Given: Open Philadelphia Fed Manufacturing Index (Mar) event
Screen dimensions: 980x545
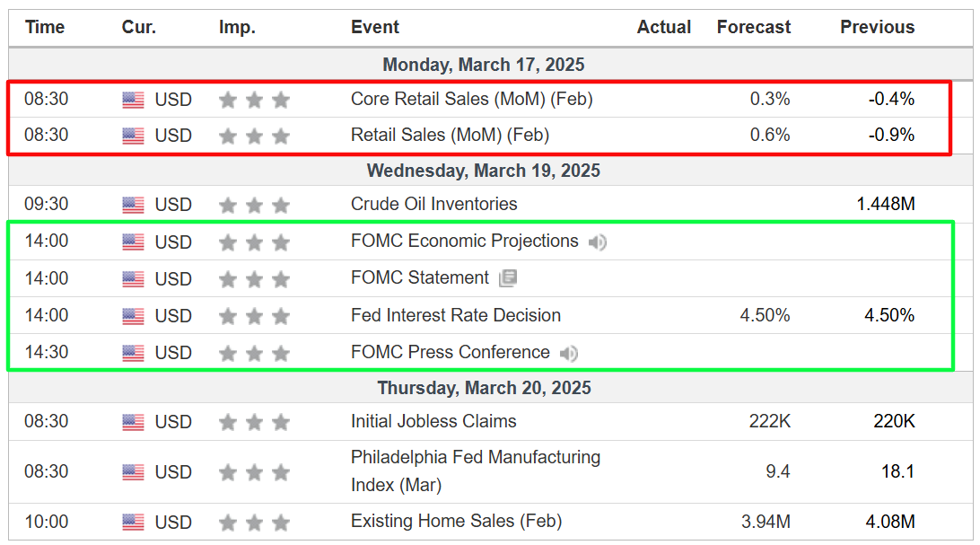Looking at the screenshot, I should [476, 471].
